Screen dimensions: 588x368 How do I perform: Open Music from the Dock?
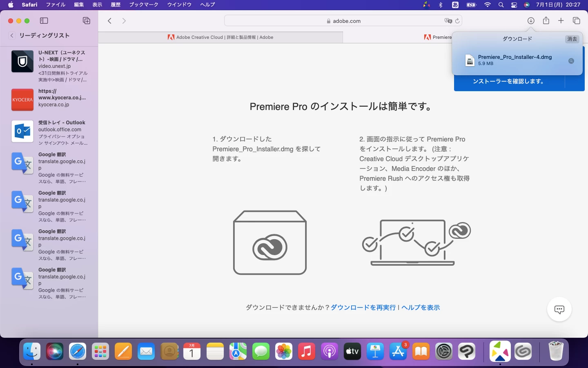307,351
